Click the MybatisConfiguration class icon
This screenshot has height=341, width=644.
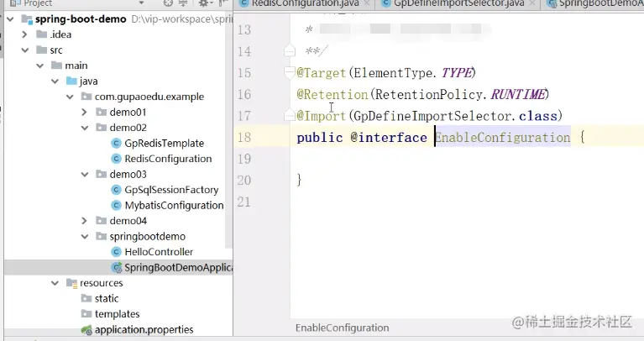116,205
